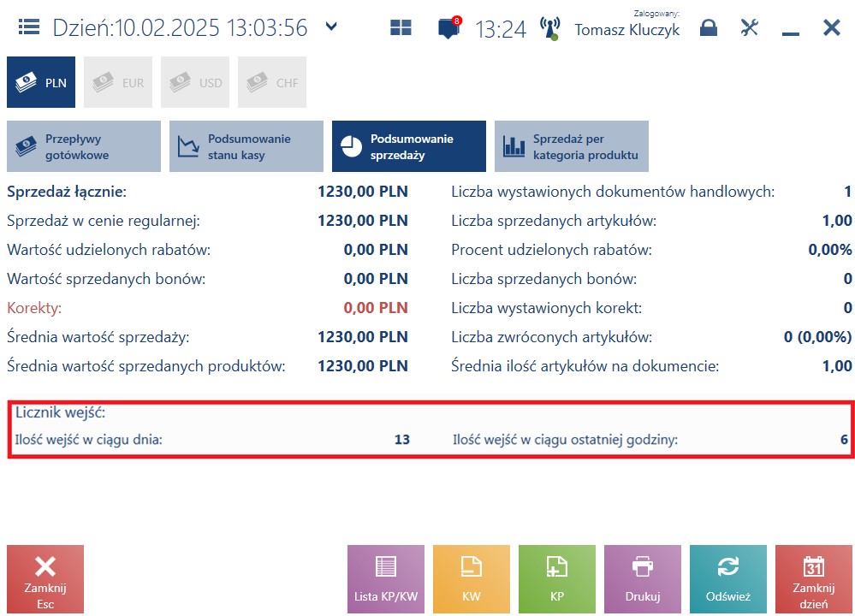
Task: Open the tiles dashboard grid icon
Action: (401, 27)
